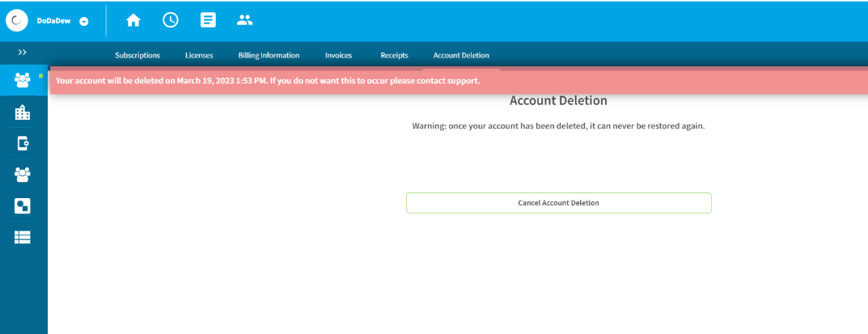The image size is (868, 334).
Task: Open the Invoices tab
Action: pyautogui.click(x=338, y=55)
